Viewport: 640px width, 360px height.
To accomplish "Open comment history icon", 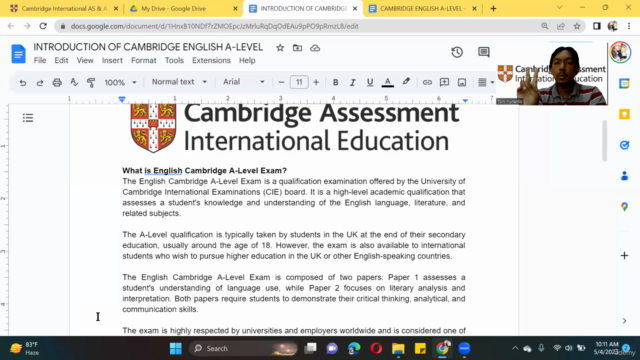I will (x=484, y=52).
